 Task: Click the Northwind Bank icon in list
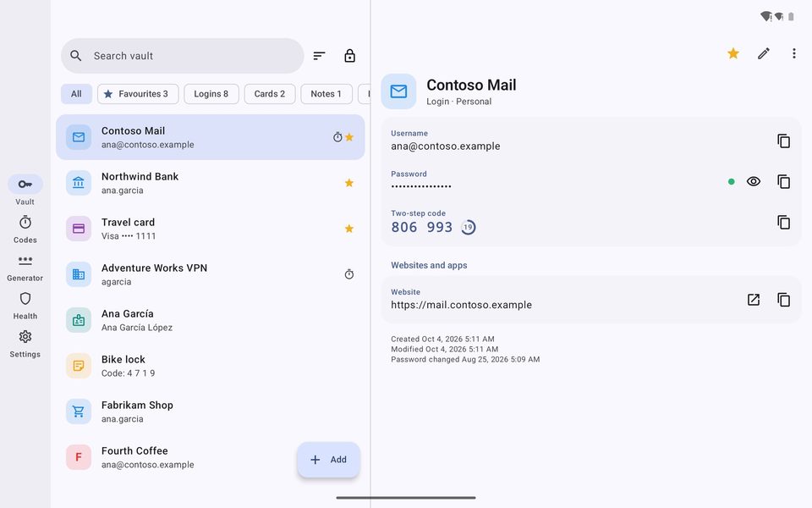(78, 183)
